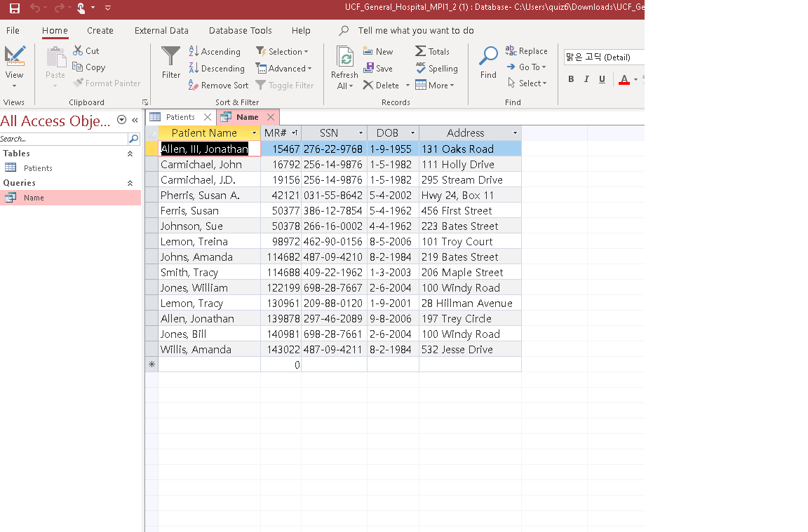808x532 pixels.
Task: Open the Customize Quick Access Toolbar dropdown
Action: [108, 8]
